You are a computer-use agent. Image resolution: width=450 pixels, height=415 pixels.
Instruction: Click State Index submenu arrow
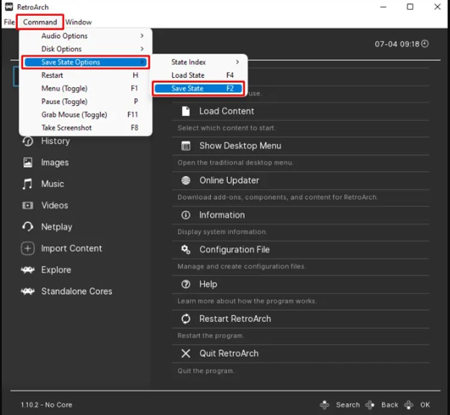(x=237, y=62)
